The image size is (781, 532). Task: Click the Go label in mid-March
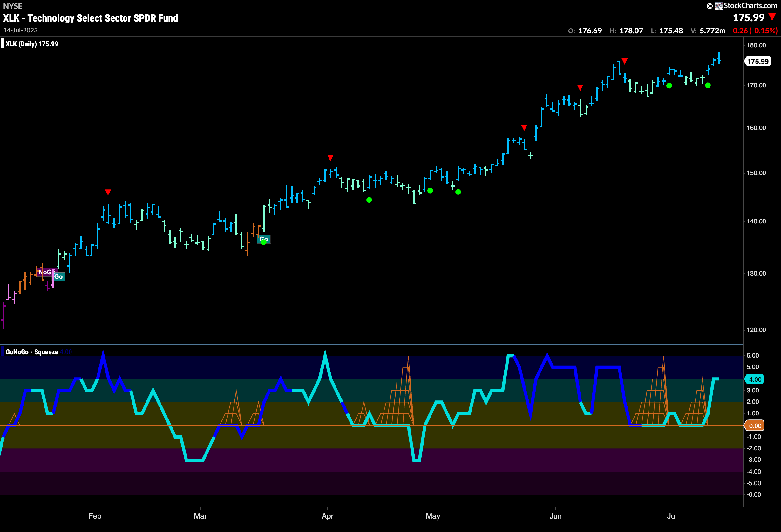[264, 239]
